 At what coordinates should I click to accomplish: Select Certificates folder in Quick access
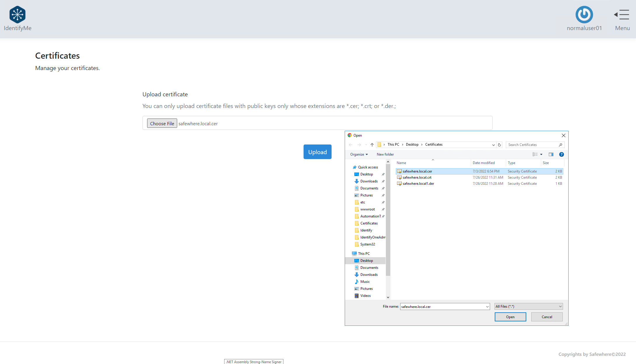click(369, 223)
